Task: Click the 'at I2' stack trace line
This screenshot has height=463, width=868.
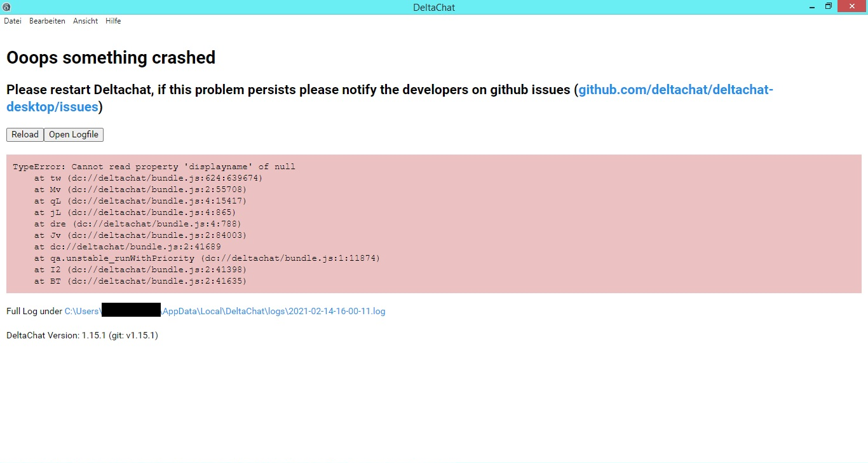Action: (x=140, y=270)
